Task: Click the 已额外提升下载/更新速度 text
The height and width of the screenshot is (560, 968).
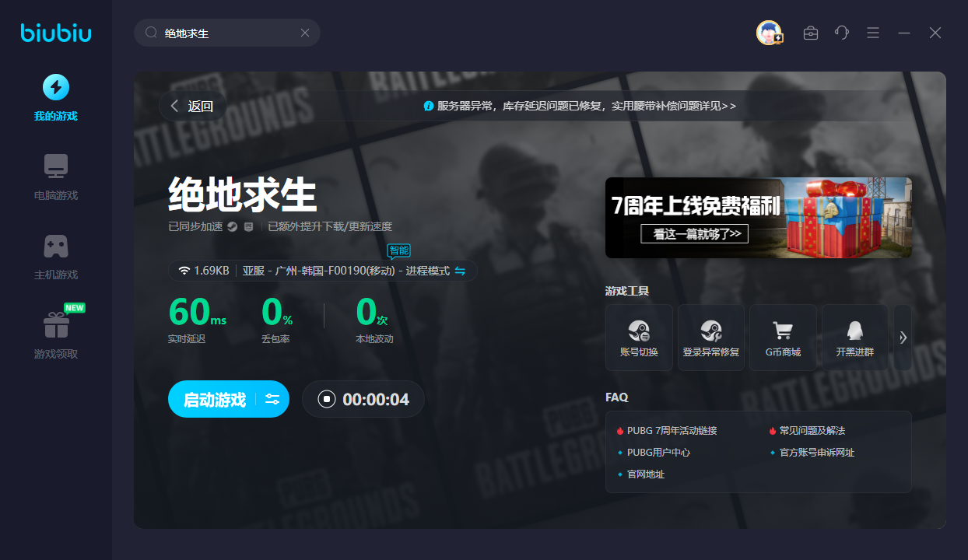Action: pyautogui.click(x=330, y=227)
